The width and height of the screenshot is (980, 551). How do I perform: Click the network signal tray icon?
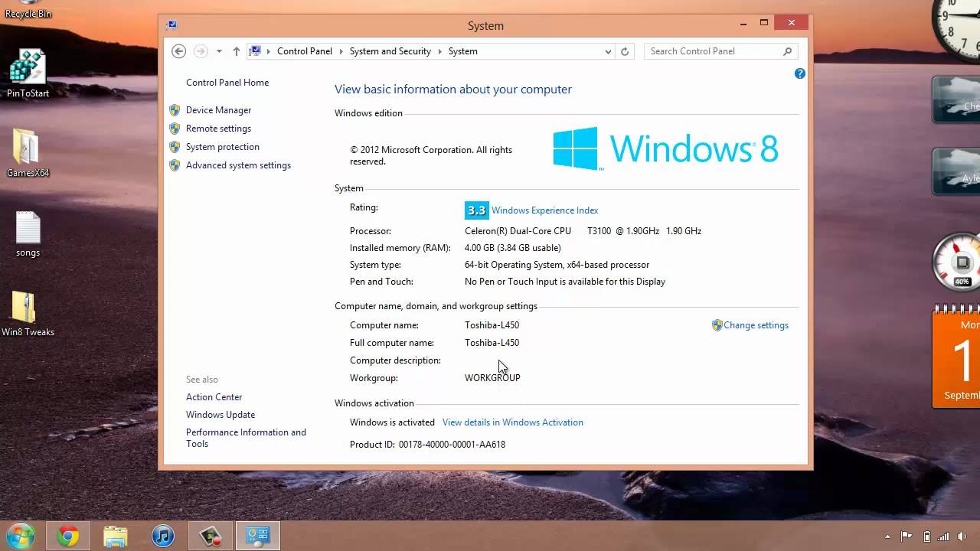tap(944, 536)
